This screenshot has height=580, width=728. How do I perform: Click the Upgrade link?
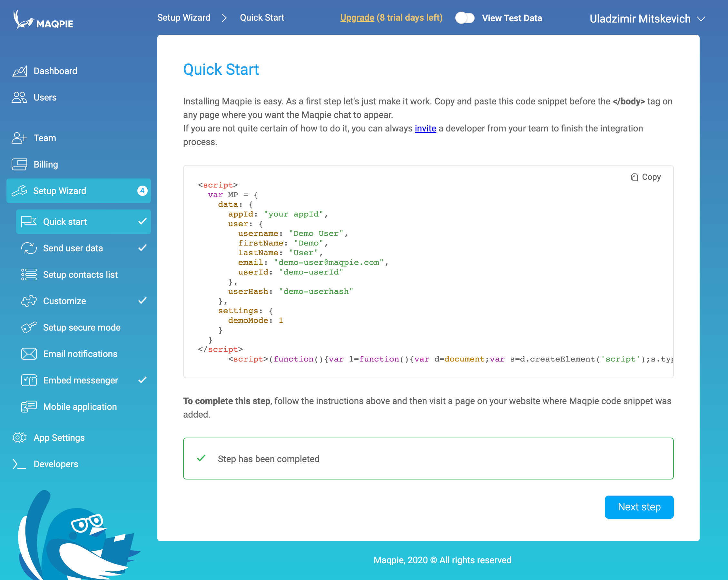[x=357, y=17]
